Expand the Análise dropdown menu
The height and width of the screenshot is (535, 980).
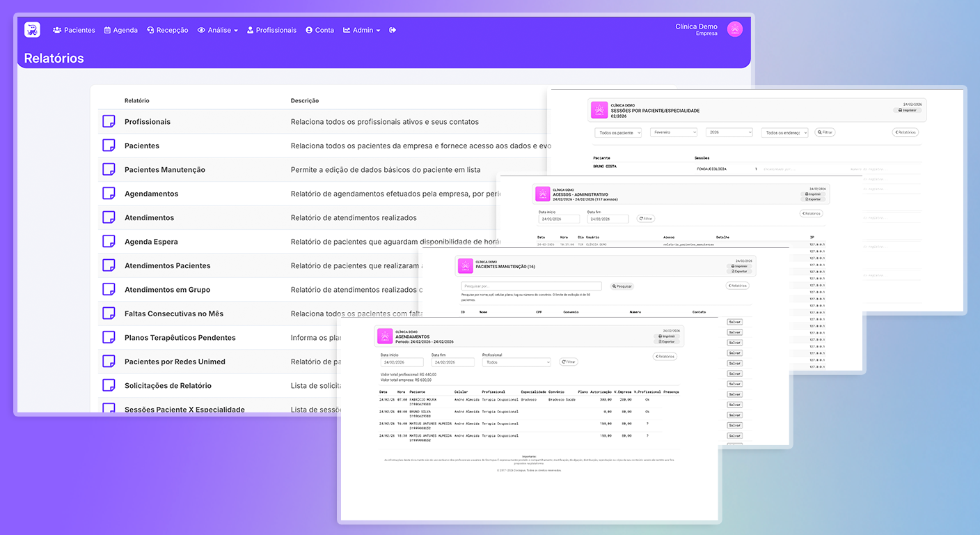(x=218, y=31)
